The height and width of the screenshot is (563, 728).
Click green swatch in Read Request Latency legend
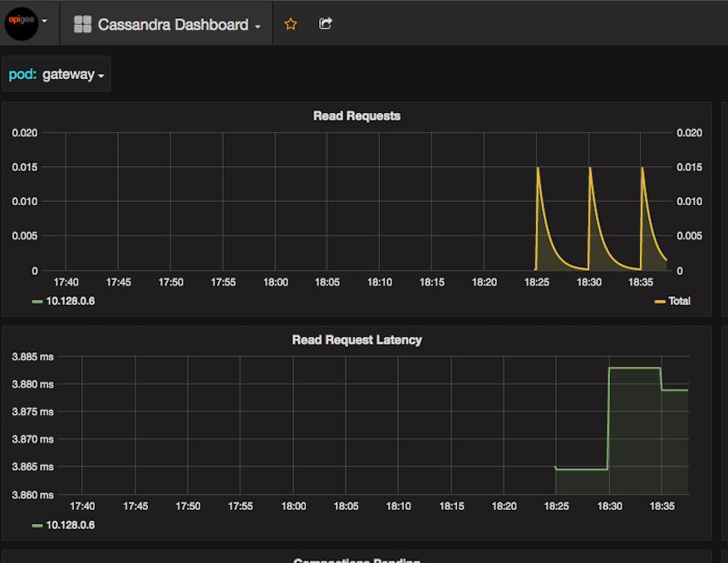[x=37, y=526]
